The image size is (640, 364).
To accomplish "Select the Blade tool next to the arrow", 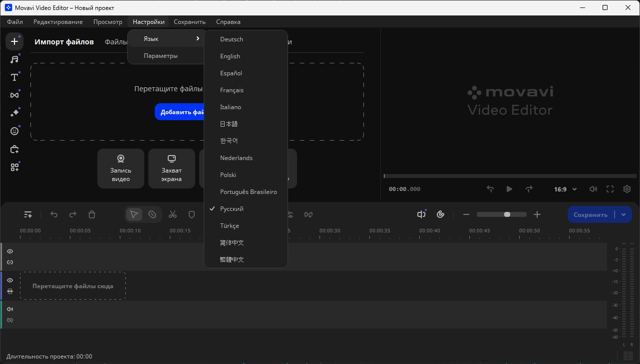I will coord(152,214).
